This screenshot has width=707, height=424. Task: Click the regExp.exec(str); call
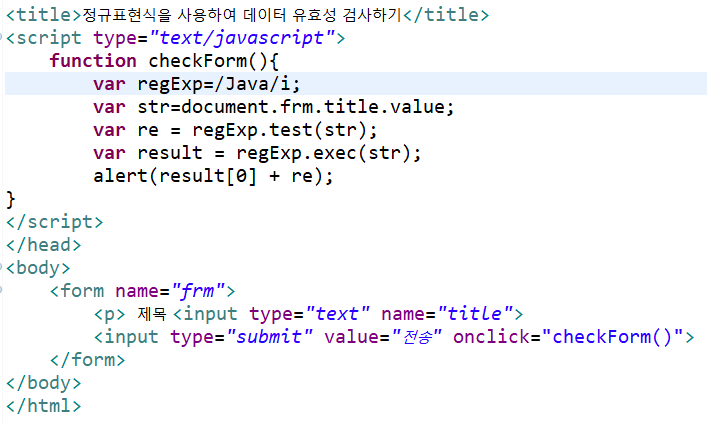(x=329, y=153)
